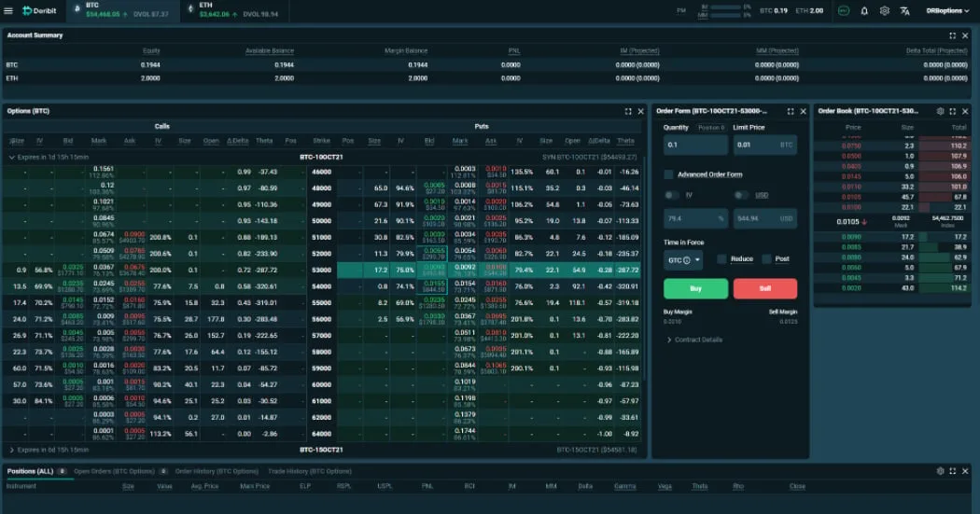Screen dimensions: 980x514
Task: Check the Post option
Action: 767,258
